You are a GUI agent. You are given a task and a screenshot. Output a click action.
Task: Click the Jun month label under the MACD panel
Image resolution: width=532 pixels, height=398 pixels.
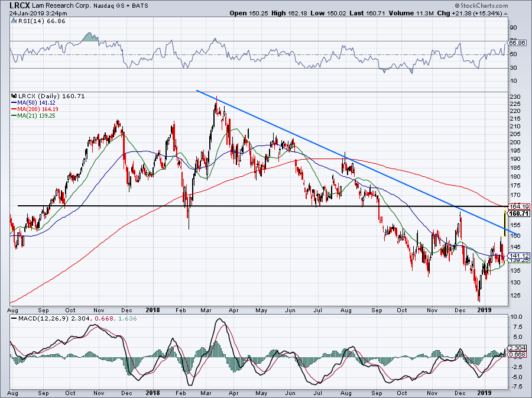click(290, 393)
